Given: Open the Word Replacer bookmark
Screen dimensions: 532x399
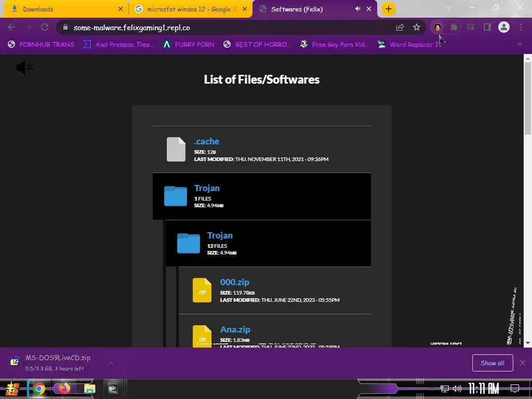Looking at the screenshot, I should click(x=409, y=45).
